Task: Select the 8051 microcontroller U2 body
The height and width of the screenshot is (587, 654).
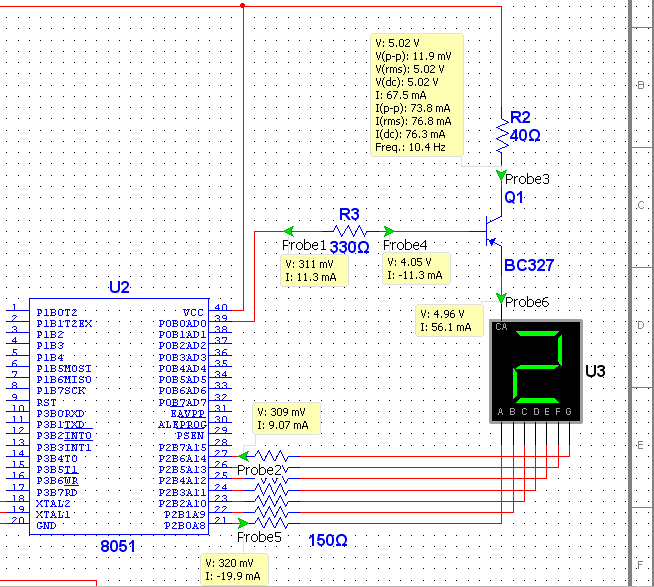Action: (x=119, y=416)
